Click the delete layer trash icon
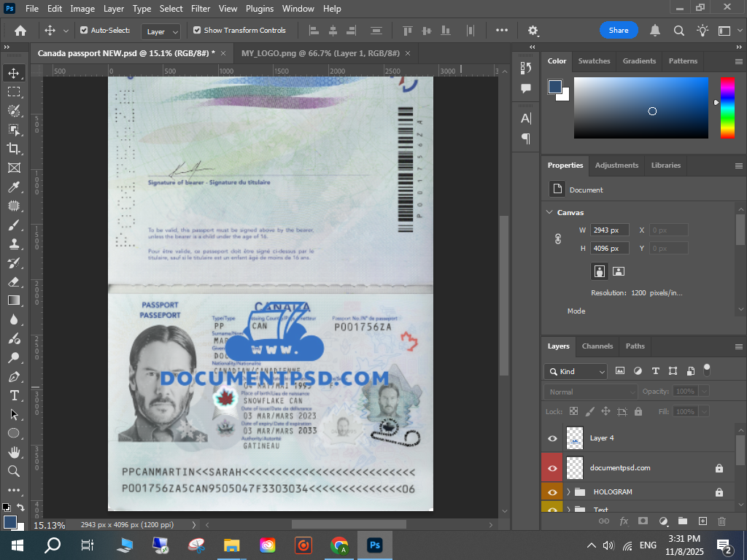This screenshot has width=747, height=560. (722, 521)
